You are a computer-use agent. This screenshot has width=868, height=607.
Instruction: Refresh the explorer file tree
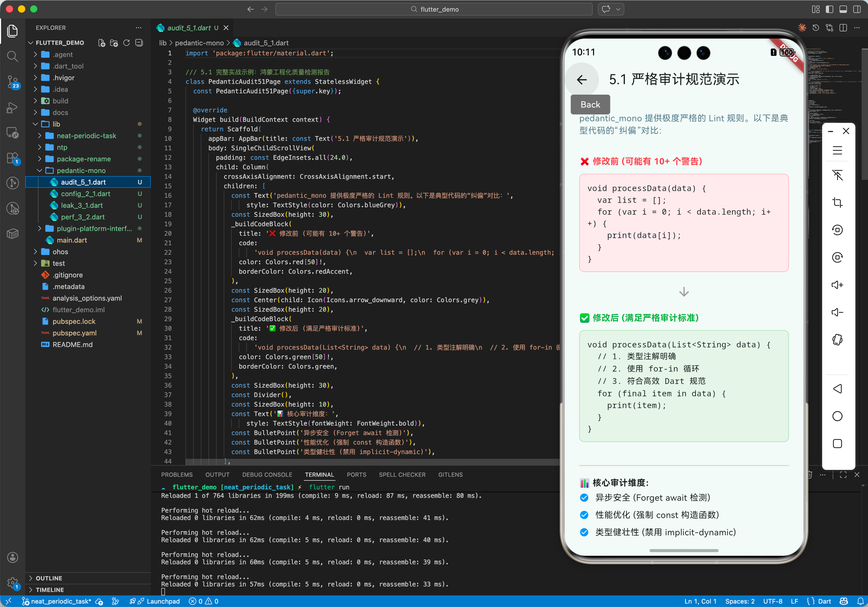(127, 43)
